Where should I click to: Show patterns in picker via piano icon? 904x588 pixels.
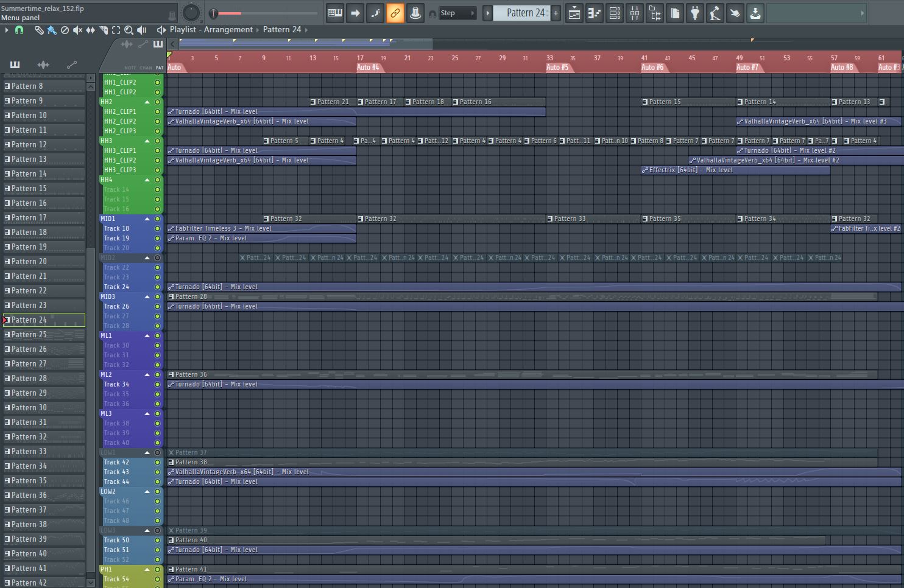15,65
